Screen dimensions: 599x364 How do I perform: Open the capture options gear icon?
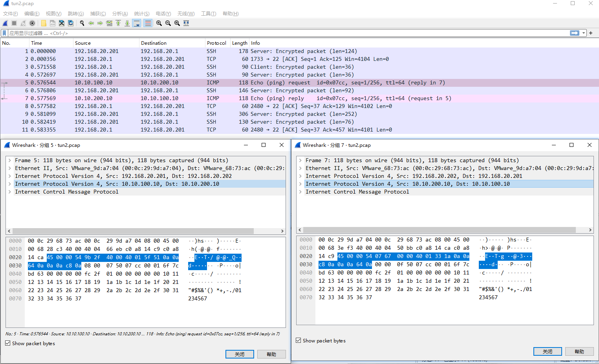[32, 23]
